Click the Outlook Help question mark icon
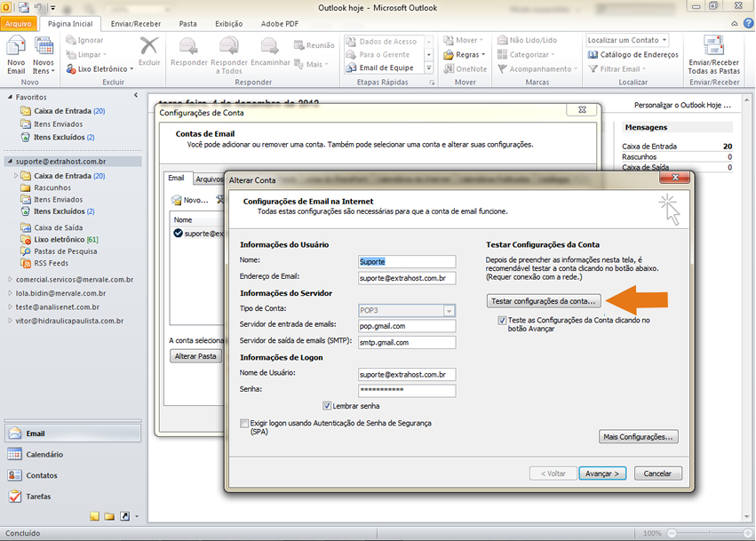 click(x=748, y=23)
